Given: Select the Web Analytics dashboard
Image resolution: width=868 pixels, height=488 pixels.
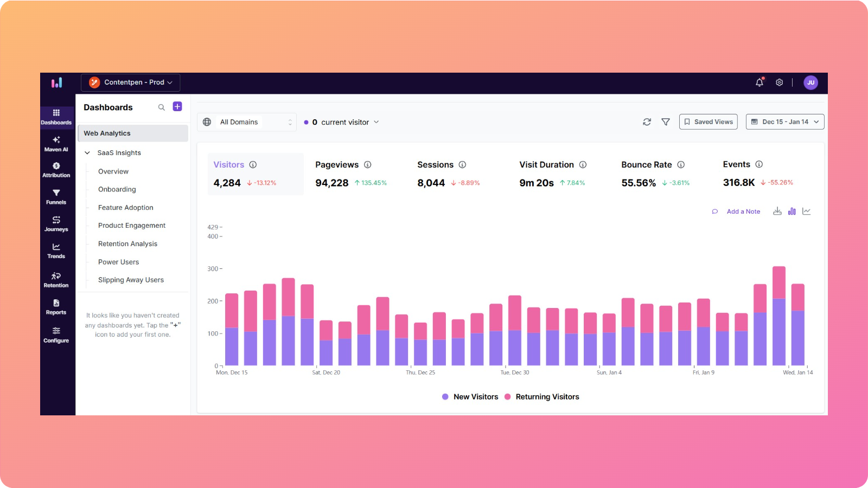Looking at the screenshot, I should [x=107, y=133].
